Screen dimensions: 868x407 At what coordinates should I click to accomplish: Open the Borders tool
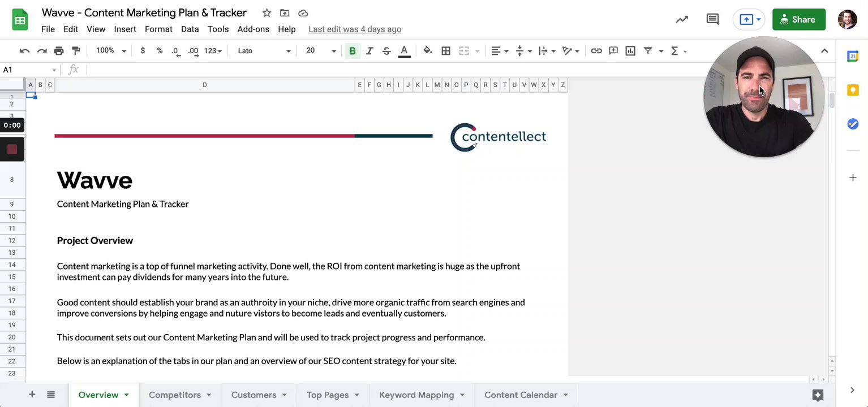pyautogui.click(x=446, y=51)
